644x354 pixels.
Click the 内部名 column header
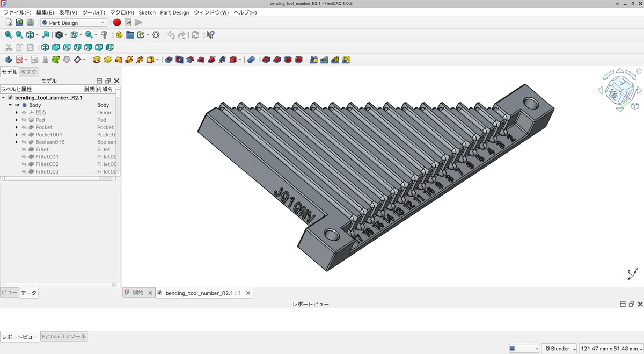pyautogui.click(x=105, y=89)
